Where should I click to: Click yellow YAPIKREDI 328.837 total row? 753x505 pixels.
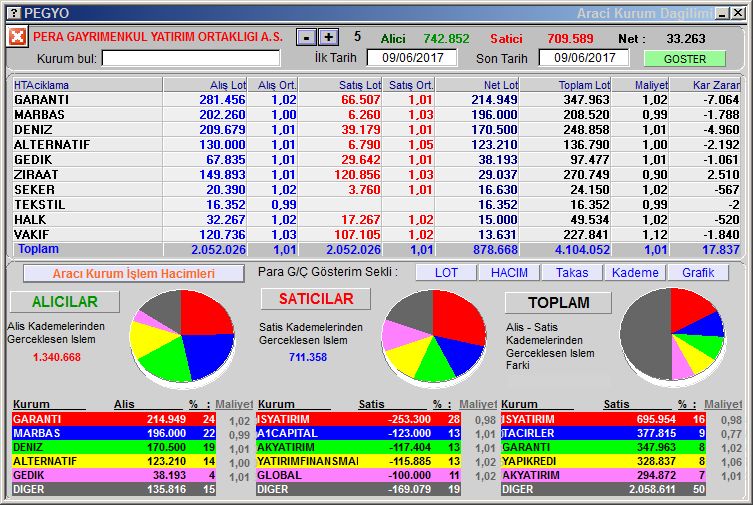(x=603, y=461)
